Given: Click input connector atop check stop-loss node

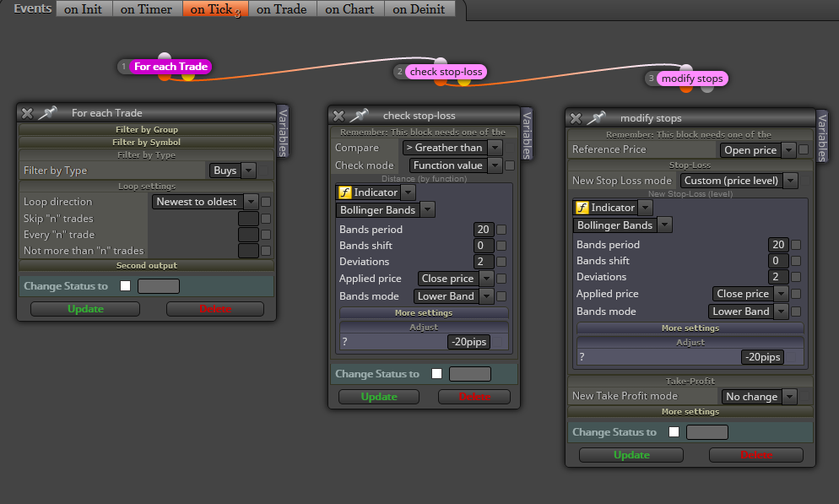Looking at the screenshot, I should pyautogui.click(x=441, y=62).
